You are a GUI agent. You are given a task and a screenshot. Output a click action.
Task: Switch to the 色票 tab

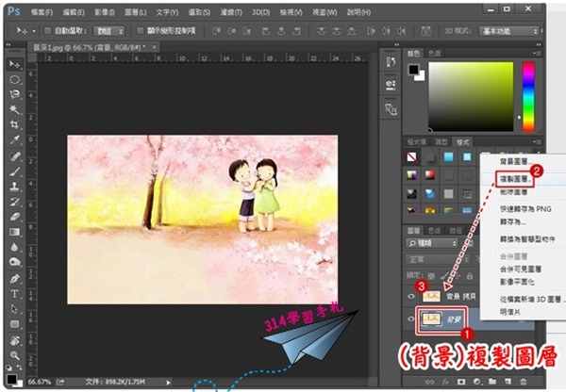pos(434,54)
